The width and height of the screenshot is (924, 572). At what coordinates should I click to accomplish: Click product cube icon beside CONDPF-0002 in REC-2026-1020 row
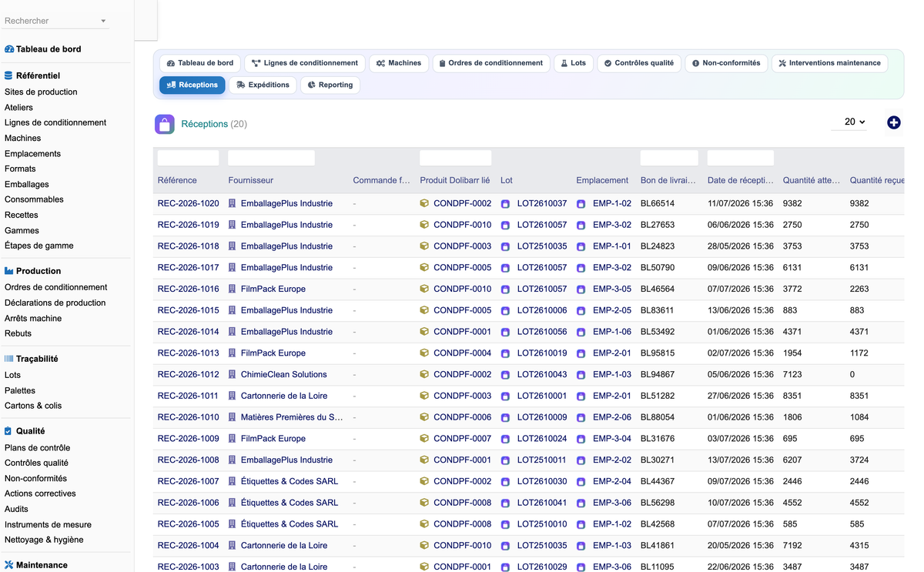[x=424, y=203]
